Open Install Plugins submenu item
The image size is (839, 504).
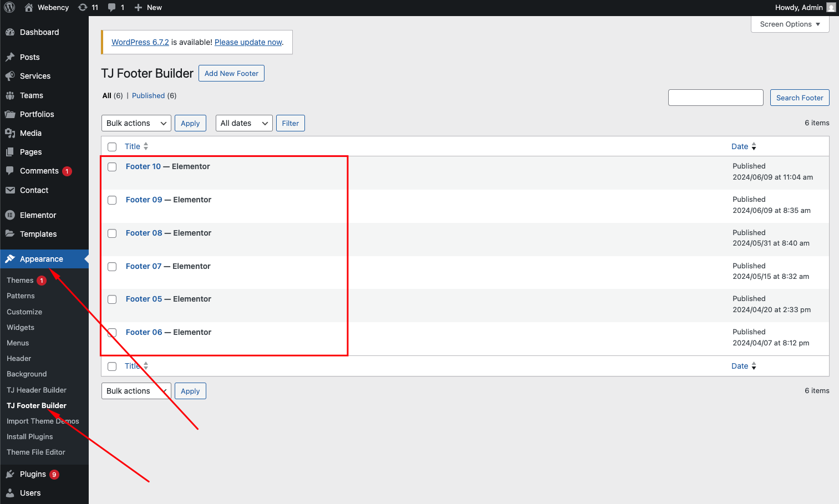30,437
